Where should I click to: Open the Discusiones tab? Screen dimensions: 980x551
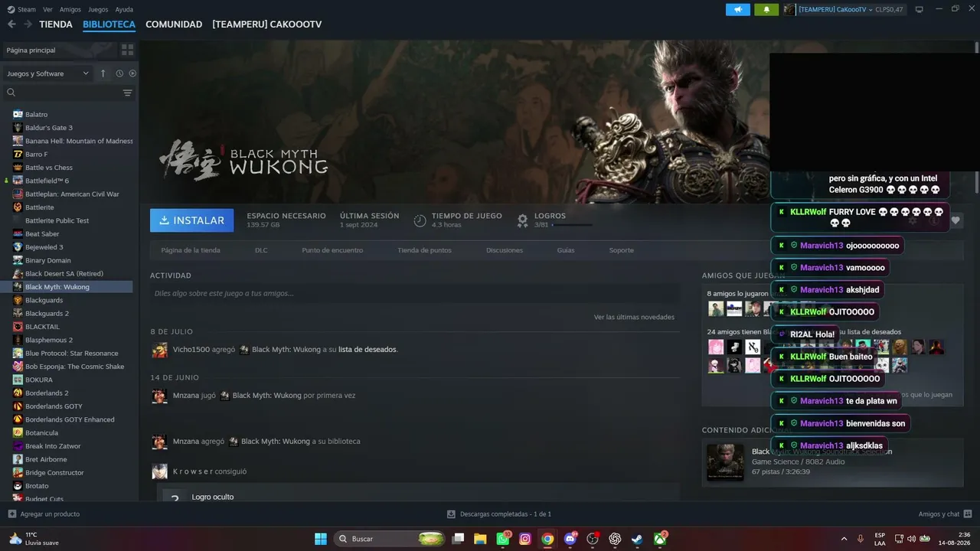(505, 250)
